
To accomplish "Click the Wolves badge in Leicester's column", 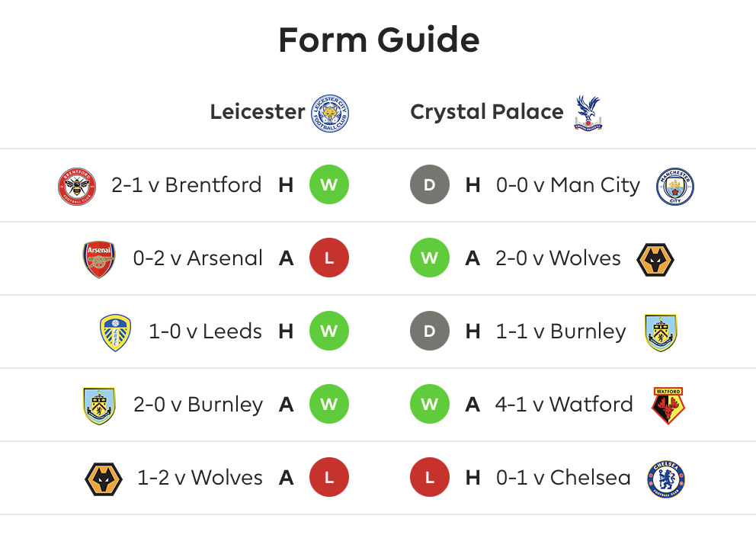I will click(x=103, y=479).
